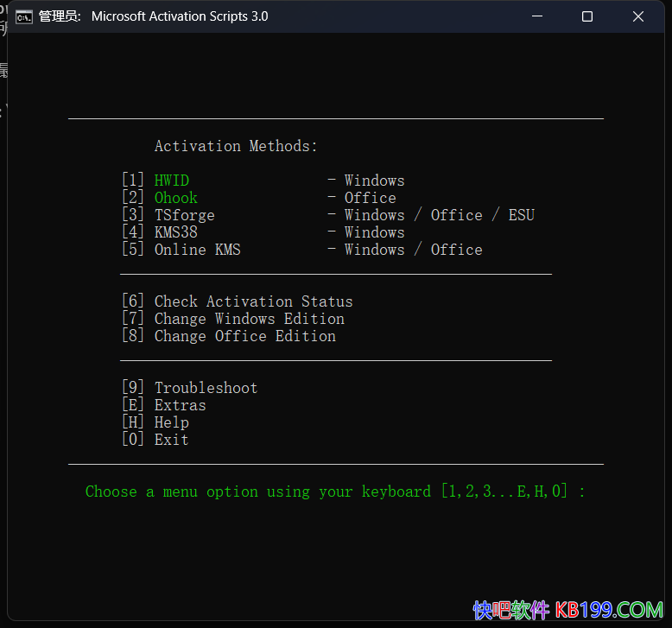Image resolution: width=672 pixels, height=628 pixels.
Task: Minimize the Activation Scripts window
Action: coord(536,16)
